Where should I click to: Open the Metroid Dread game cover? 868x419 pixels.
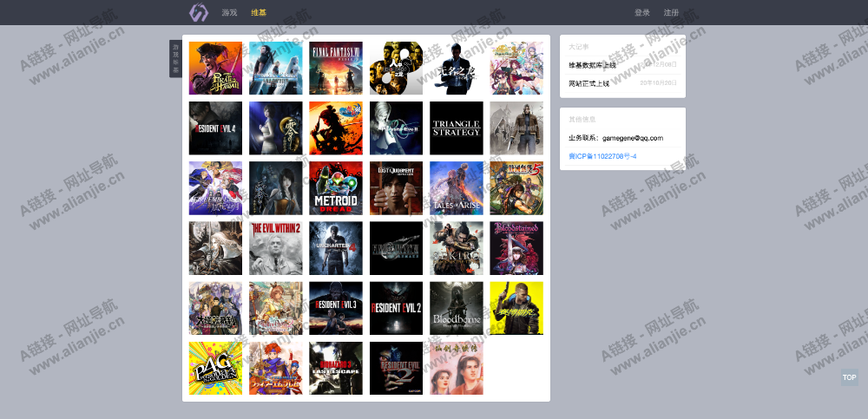[336, 188]
